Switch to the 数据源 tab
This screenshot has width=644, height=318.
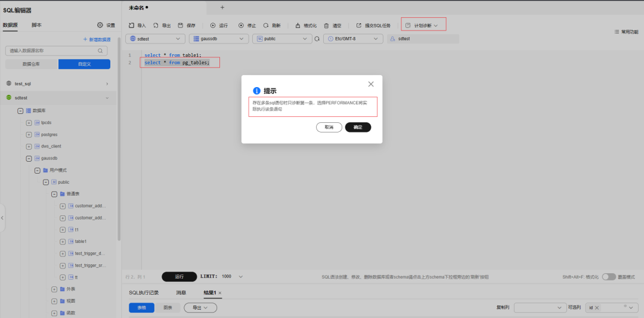(x=10, y=25)
